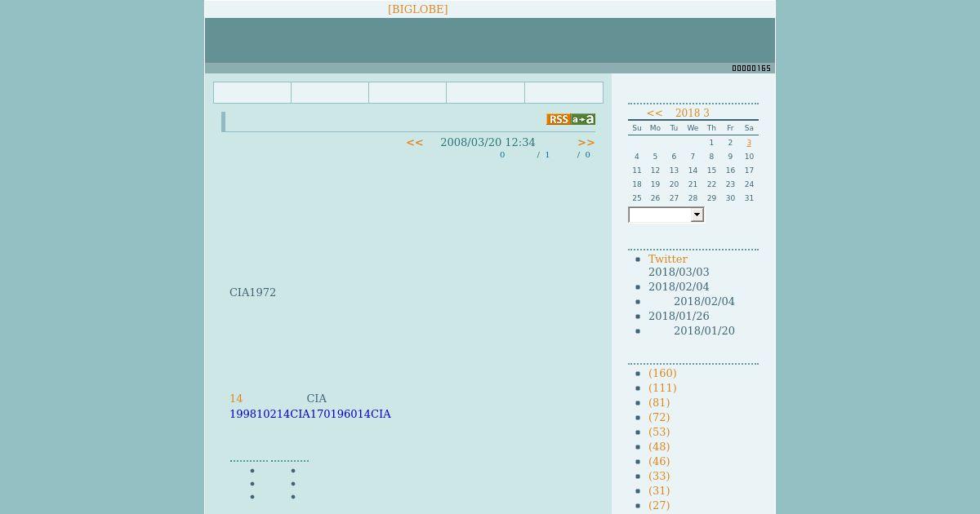Viewport: 980px width, 514px height.
Task: Click the 00000165 visitor counter
Action: (751, 69)
